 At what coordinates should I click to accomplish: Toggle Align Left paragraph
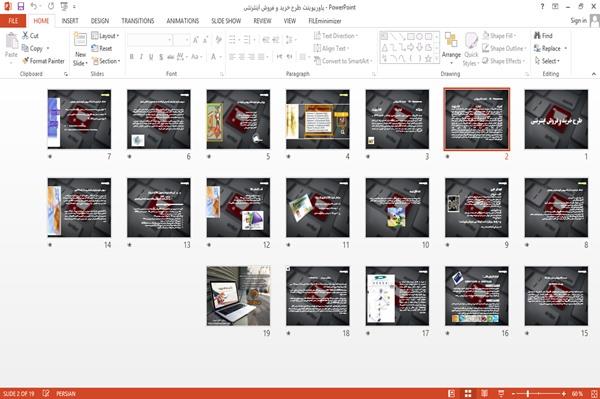pyautogui.click(x=232, y=57)
